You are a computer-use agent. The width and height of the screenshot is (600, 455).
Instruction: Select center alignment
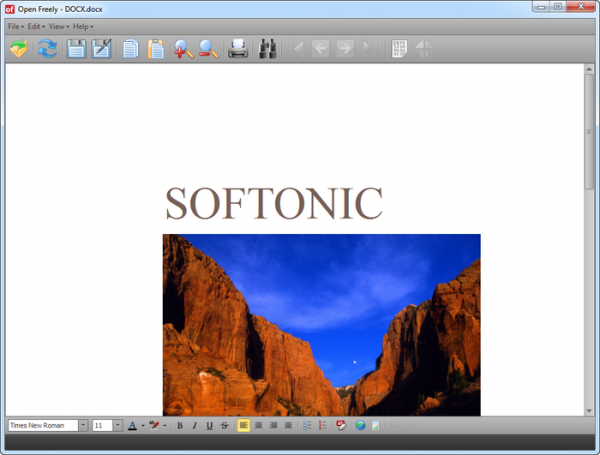tap(259, 426)
